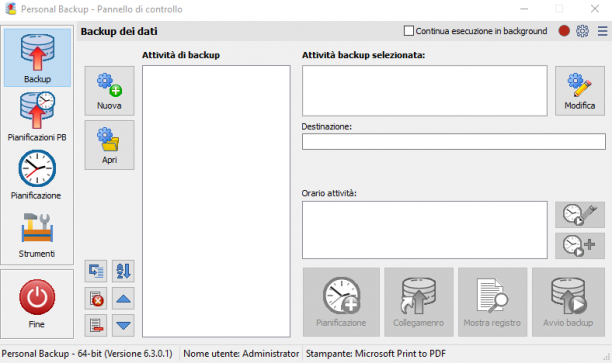This screenshot has width=612, height=363.
Task: Open Pianificazioni PB section
Action: (37, 116)
